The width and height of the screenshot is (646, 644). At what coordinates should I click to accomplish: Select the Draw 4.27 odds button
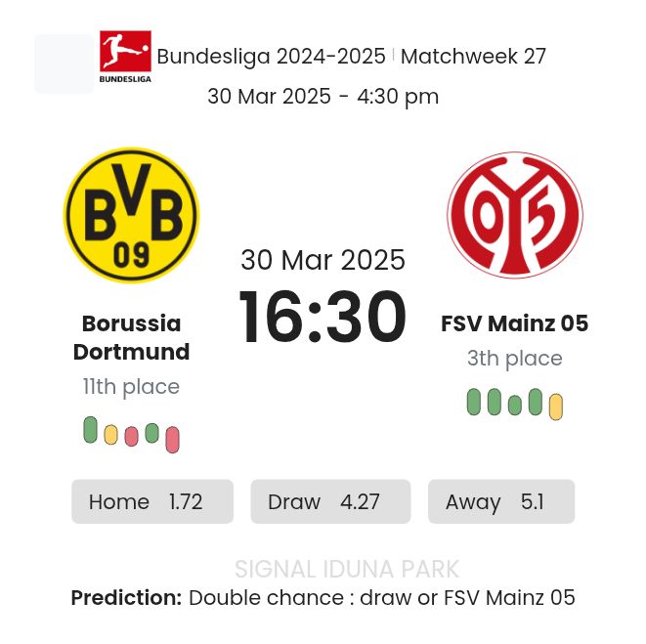point(330,501)
